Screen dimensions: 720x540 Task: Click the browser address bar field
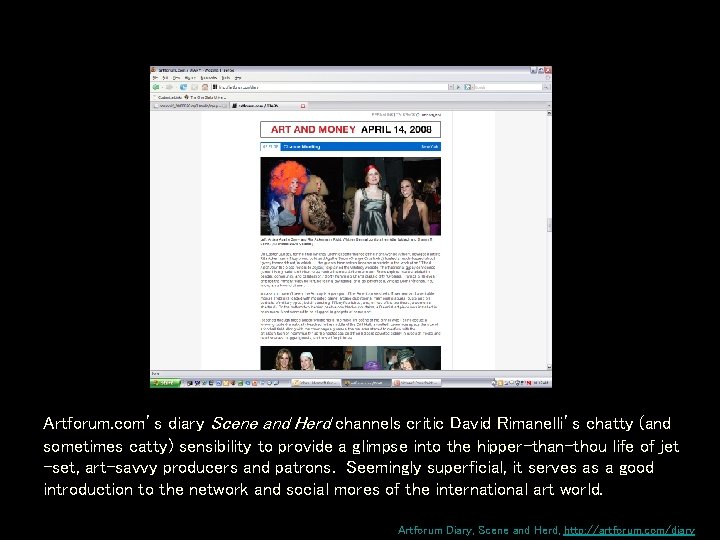coord(330,87)
